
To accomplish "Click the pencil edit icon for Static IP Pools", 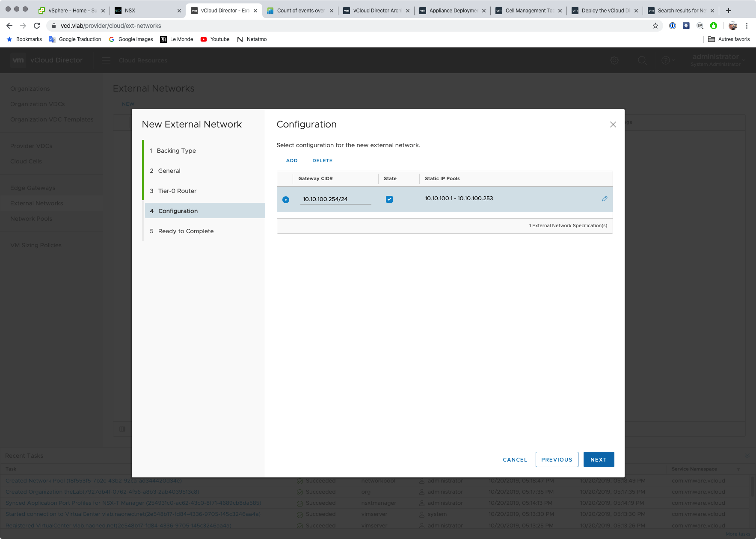I will click(x=605, y=199).
